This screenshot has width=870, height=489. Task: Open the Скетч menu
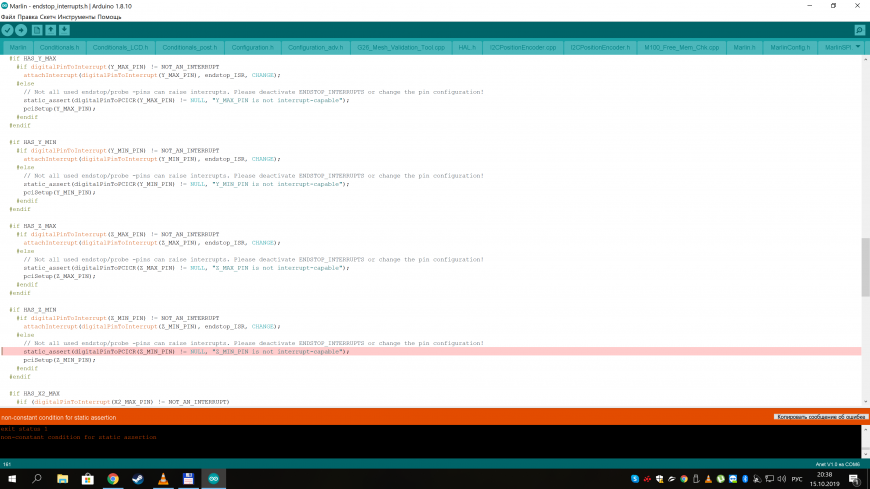coord(48,17)
